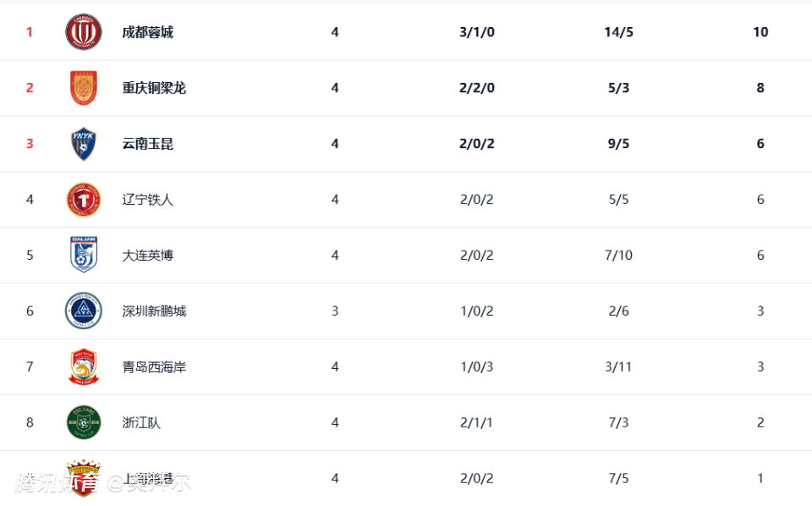Click 成都蓉城's points total of 10
Viewport: 812px width, 506px height.
click(x=760, y=32)
